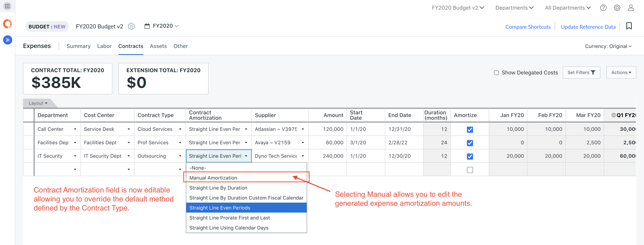
Task: Uncheck Amortize for the IT Security row
Action: [470, 156]
